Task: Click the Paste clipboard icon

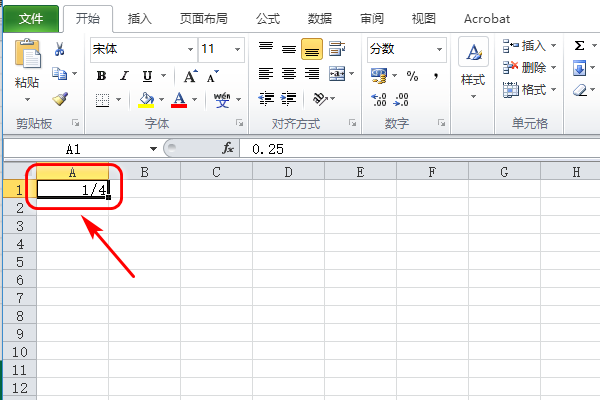Action: tap(27, 54)
